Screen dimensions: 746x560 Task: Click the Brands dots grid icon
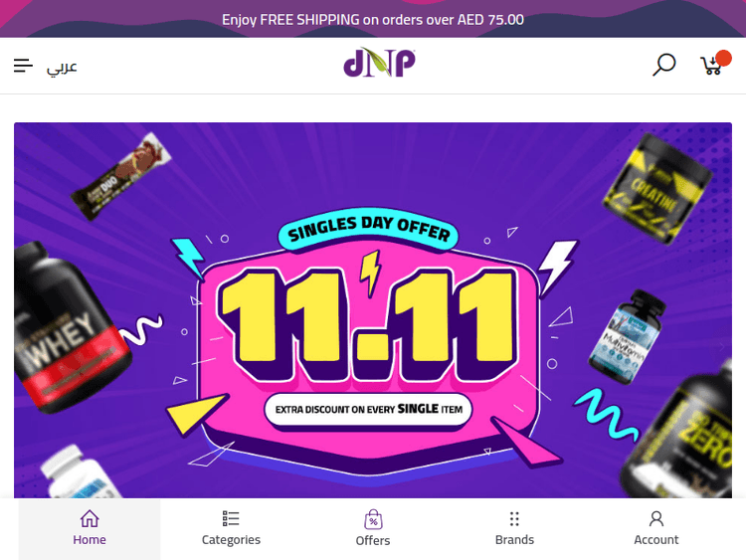(514, 518)
